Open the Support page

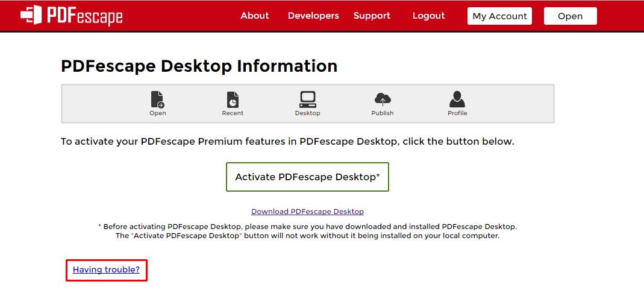tap(372, 16)
